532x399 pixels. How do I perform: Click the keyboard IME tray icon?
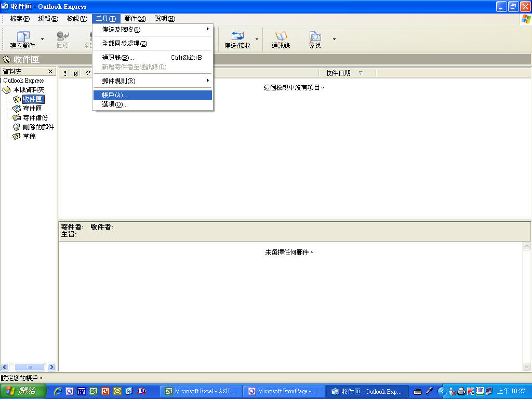(418, 392)
